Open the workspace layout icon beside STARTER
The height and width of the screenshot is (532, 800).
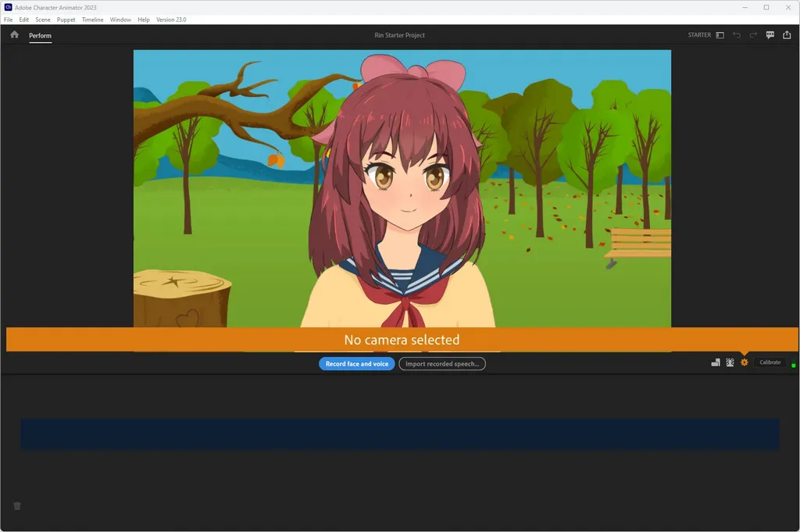tap(720, 35)
